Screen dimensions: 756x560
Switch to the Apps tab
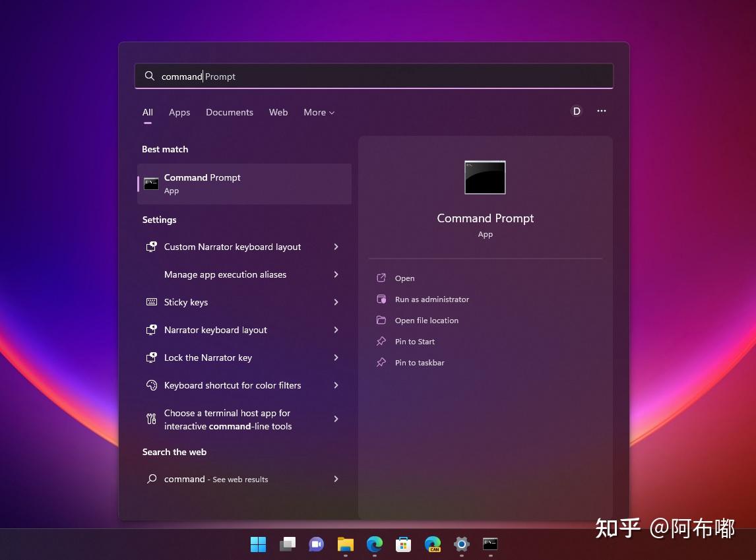pos(179,112)
